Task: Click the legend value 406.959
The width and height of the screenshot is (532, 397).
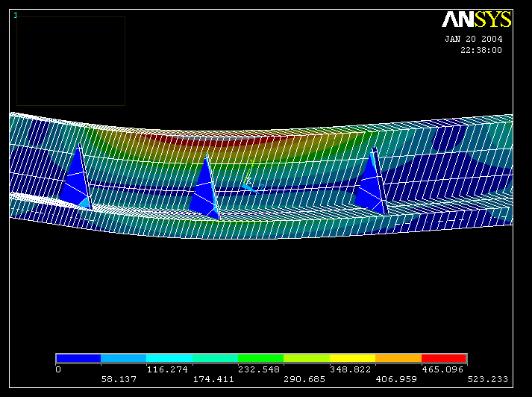Action: pos(396,379)
